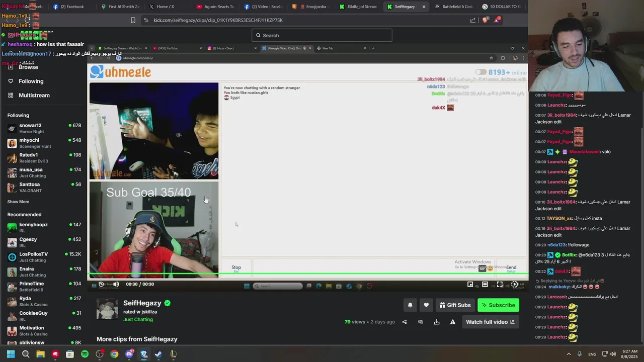This screenshot has height=362, width=644.
Task: Open Google Chrome from taskbar
Action: [x=114, y=354]
